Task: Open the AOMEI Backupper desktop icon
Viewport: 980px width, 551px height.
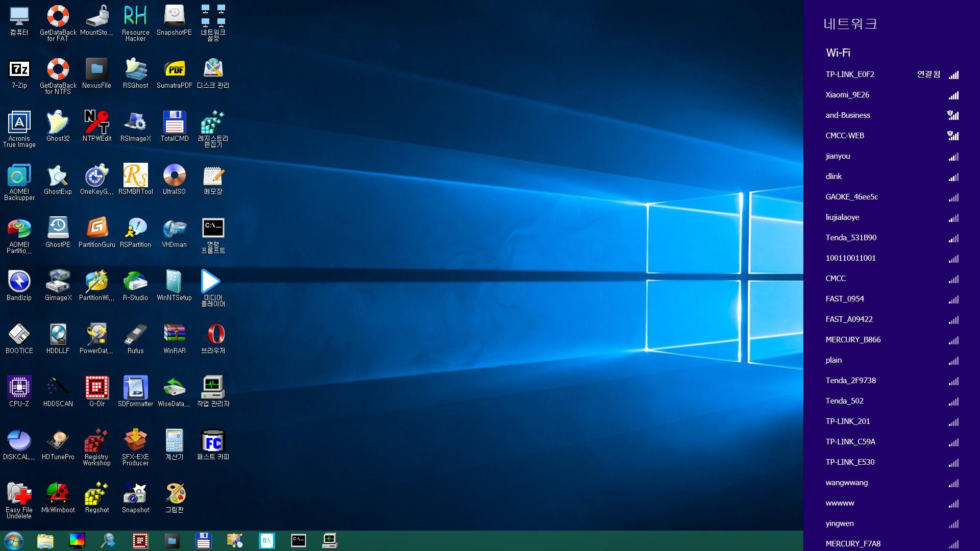Action: pyautogui.click(x=19, y=182)
